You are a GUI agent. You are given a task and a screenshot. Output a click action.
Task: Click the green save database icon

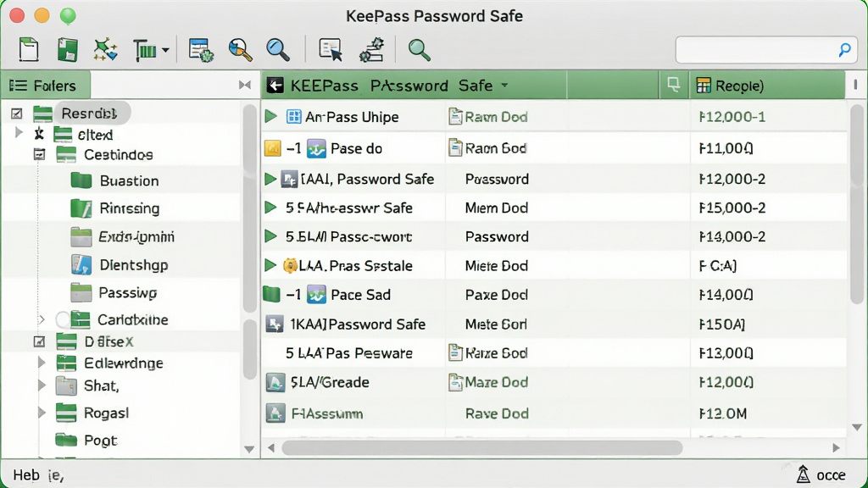(x=68, y=50)
